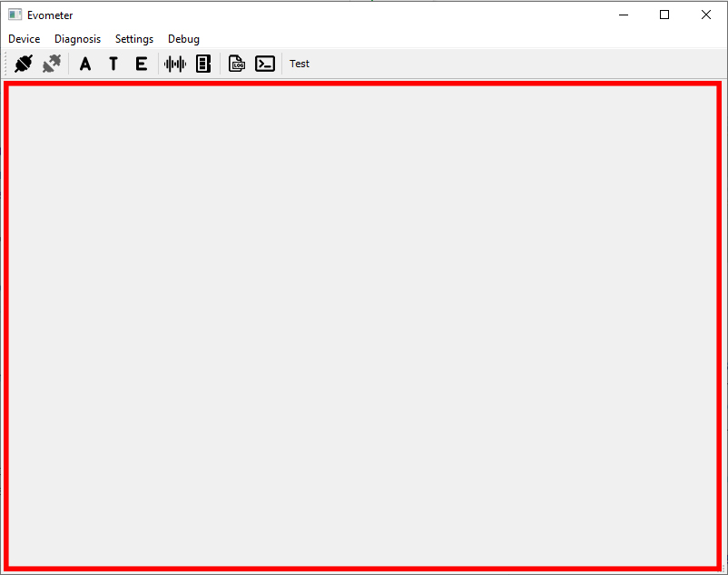The height and width of the screenshot is (575, 728).
Task: Open the Debug menu
Action: pyautogui.click(x=184, y=39)
